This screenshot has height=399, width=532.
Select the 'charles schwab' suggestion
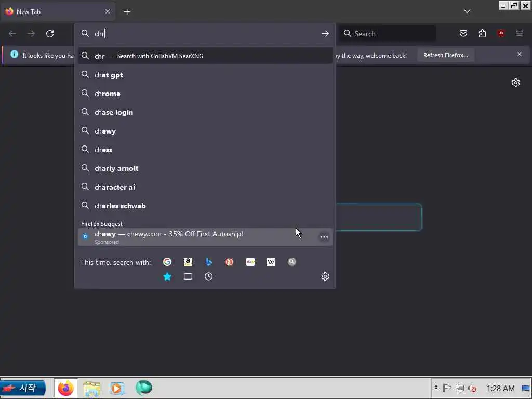click(205, 206)
